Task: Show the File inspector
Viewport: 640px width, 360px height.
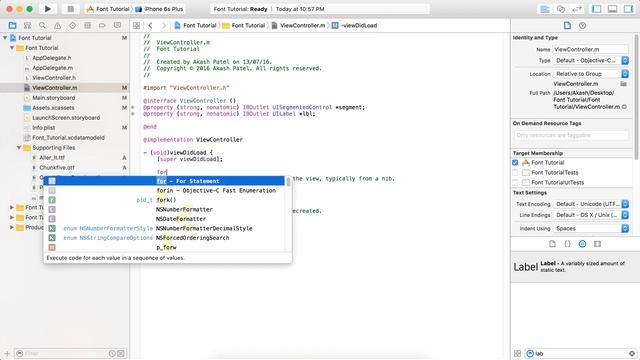Action: coord(567,25)
